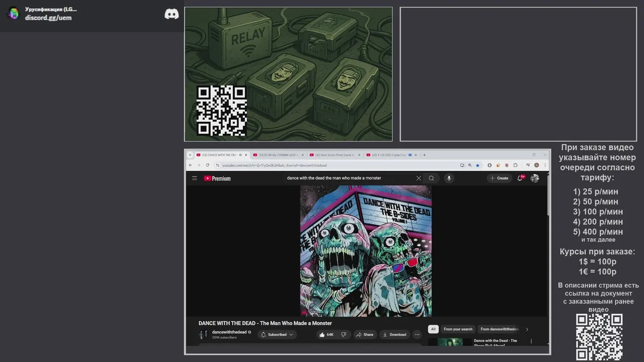The width and height of the screenshot is (644, 362).
Task: Open options for Dance with the Dead - The Shape video
Action: 531,341
